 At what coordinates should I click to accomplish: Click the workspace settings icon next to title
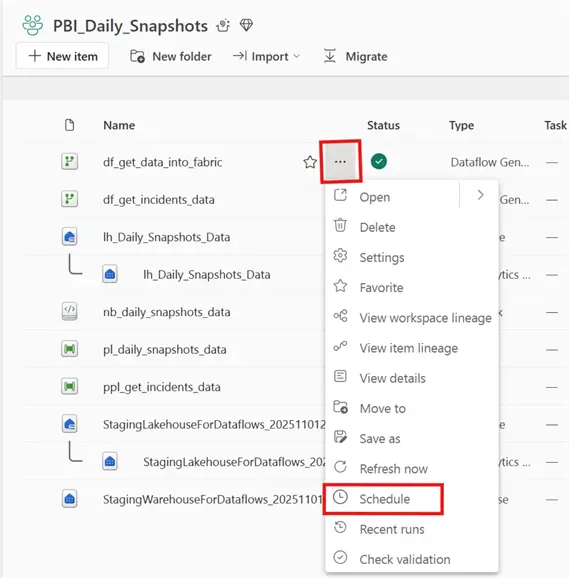(223, 25)
